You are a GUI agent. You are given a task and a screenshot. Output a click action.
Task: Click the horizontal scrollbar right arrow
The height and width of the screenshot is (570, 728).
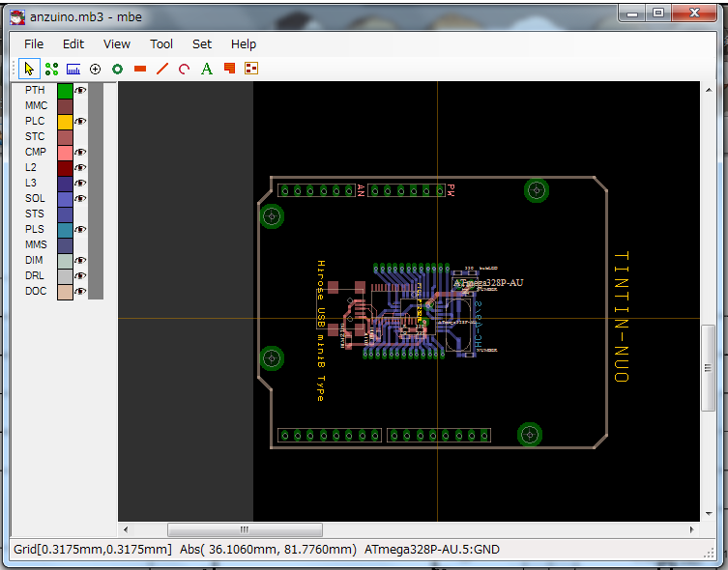[x=692, y=529]
